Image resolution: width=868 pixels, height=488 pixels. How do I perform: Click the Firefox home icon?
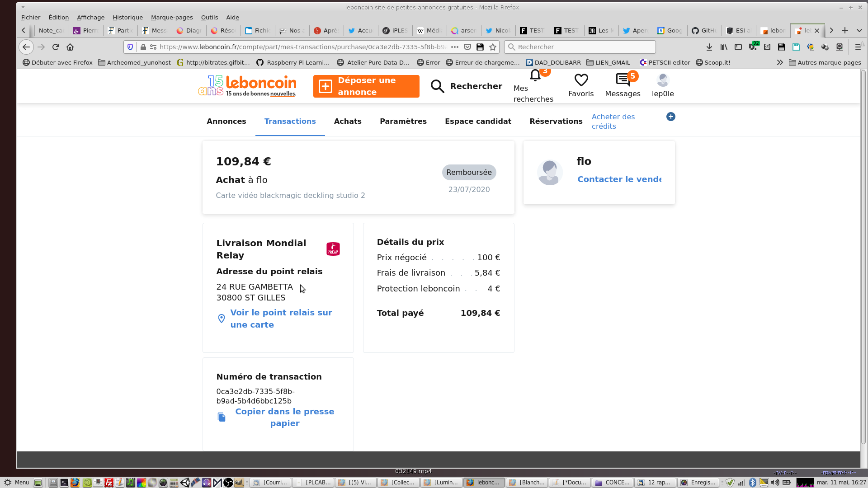point(70,47)
